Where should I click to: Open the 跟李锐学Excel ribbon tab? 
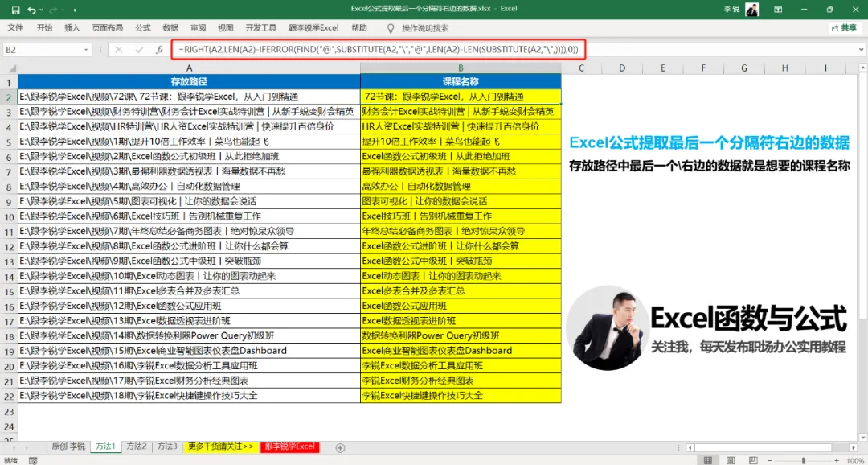[313, 27]
